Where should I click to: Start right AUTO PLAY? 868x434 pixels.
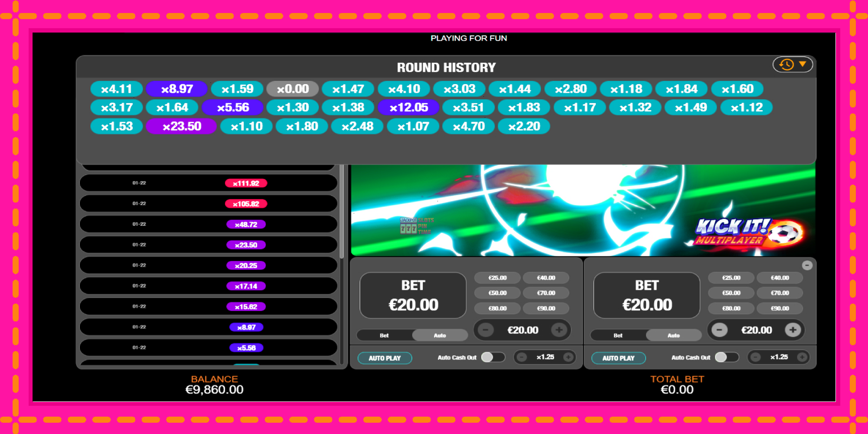click(x=618, y=358)
